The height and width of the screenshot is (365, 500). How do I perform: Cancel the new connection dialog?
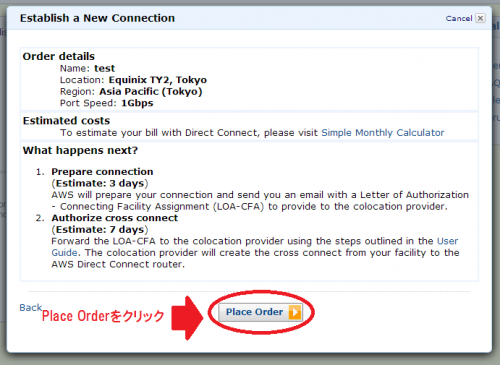click(459, 18)
